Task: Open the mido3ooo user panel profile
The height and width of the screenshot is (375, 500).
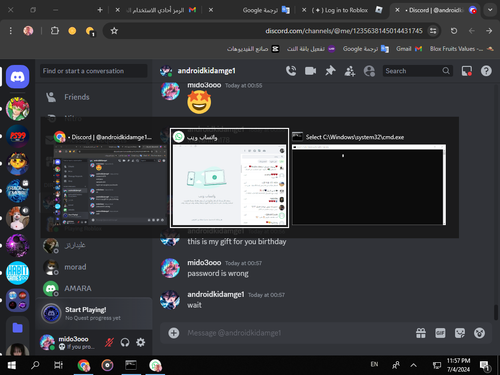Action: click(68, 342)
